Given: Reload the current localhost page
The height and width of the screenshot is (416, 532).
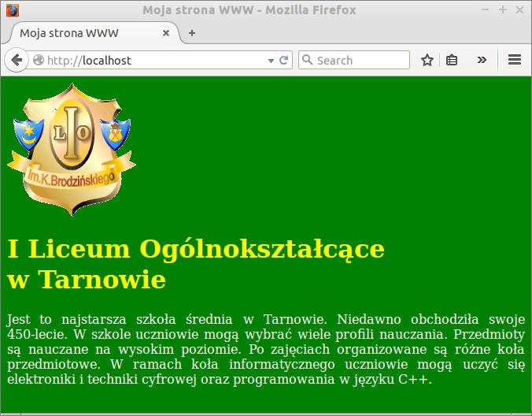Looking at the screenshot, I should tap(284, 60).
